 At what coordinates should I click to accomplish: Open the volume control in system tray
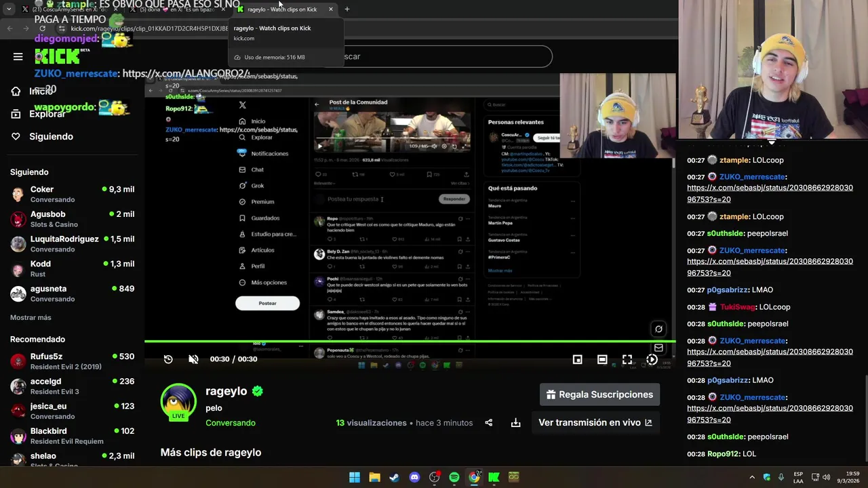827,477
